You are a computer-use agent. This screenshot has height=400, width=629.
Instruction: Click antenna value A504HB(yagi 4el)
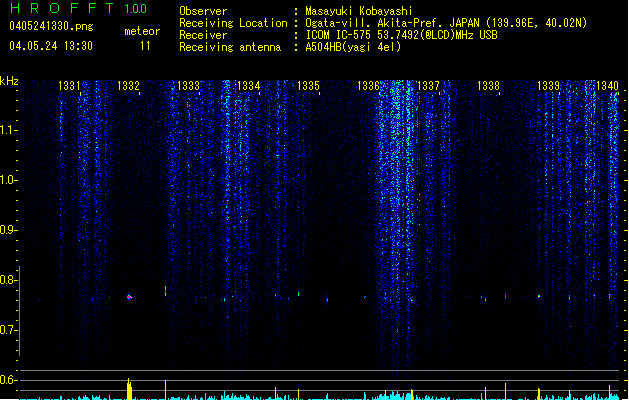pyautogui.click(x=353, y=47)
